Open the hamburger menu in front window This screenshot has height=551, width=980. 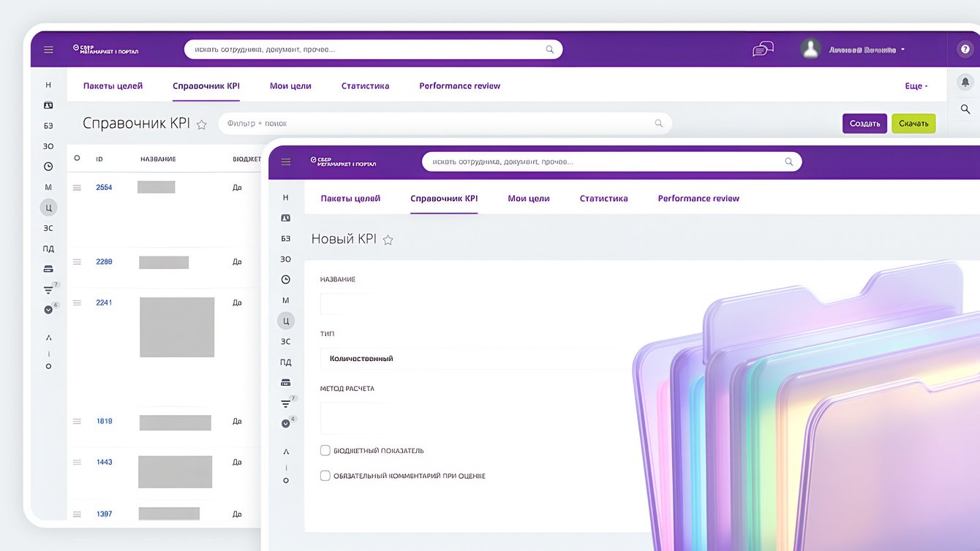[x=286, y=162]
